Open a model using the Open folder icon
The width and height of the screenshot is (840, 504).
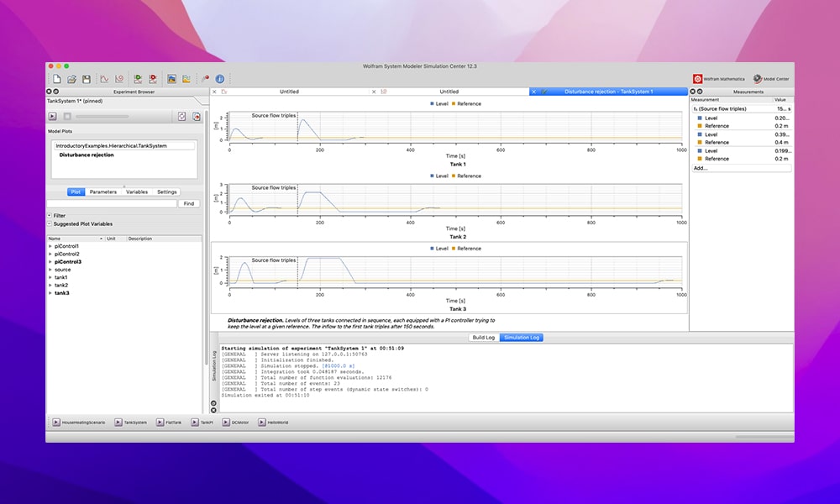point(73,79)
